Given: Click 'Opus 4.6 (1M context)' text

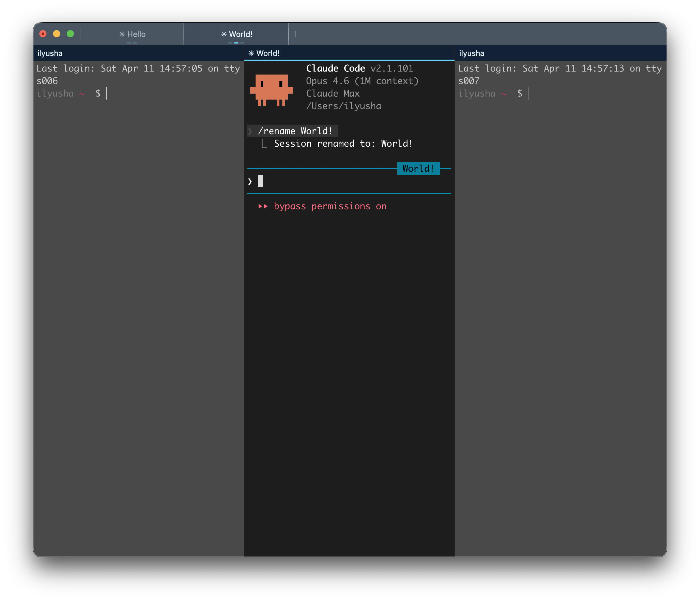Looking at the screenshot, I should click(362, 81).
